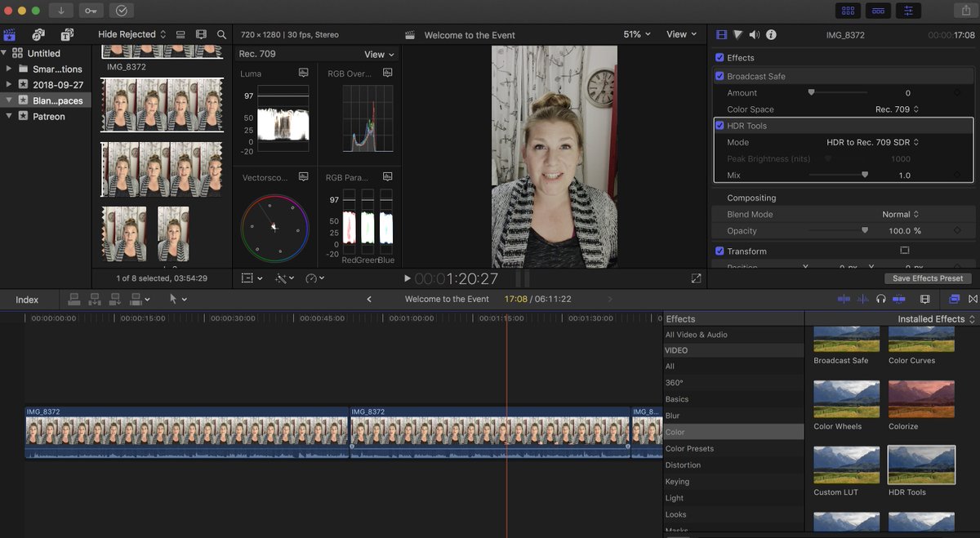Viewport: 980px width, 538px height.
Task: Select the Patreon event in sidebar
Action: click(x=48, y=117)
